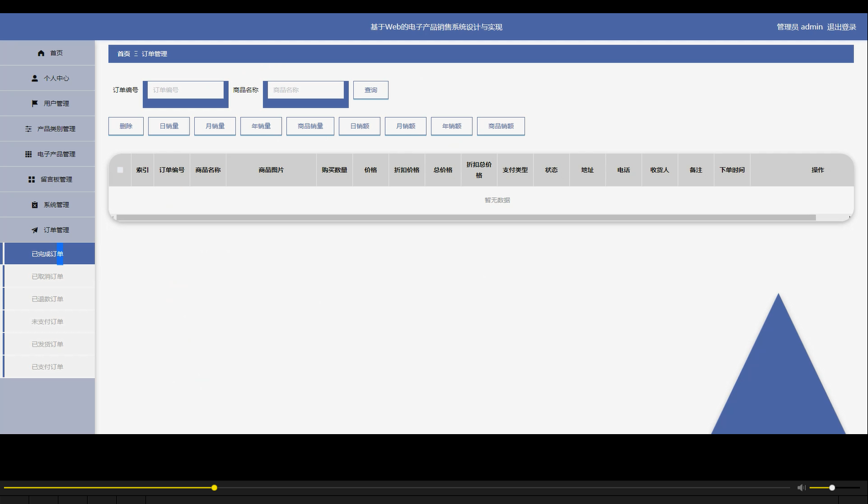The image size is (868, 504).
Task: Click the 月销额 button
Action: click(x=405, y=126)
